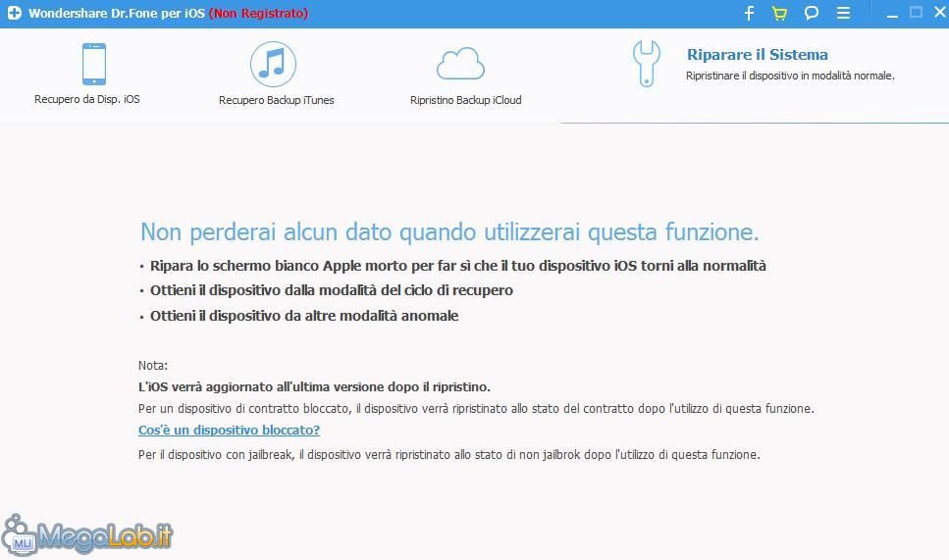Select the Riparare il Sistema tab
The height and width of the screenshot is (560, 949).
[x=756, y=76]
